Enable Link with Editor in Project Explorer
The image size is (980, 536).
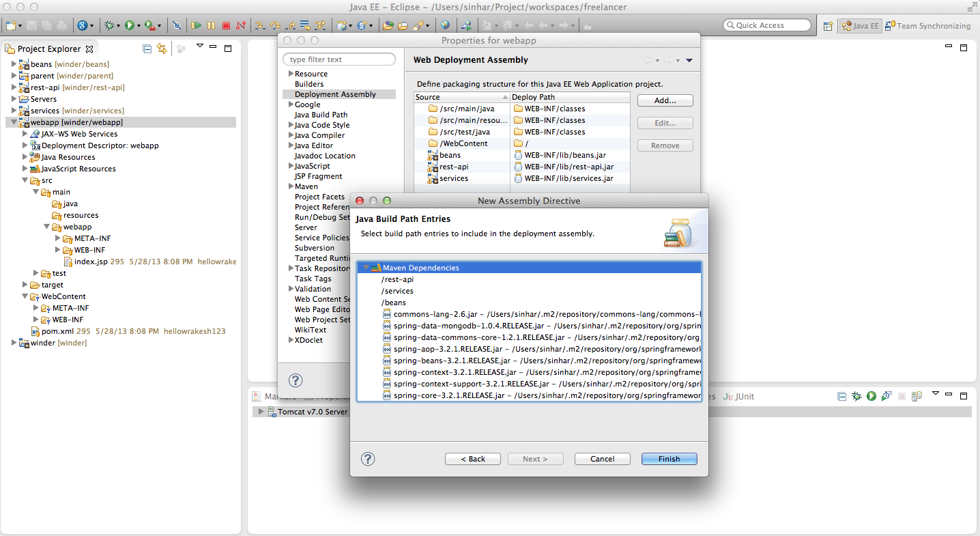(162, 48)
